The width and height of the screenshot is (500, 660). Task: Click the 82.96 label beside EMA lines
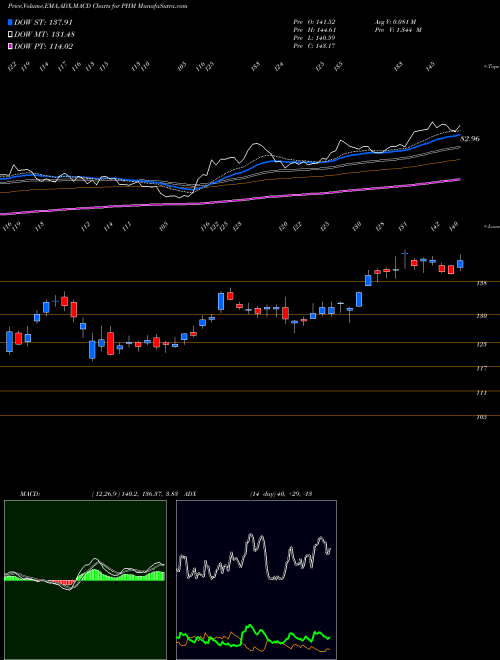[x=470, y=138]
